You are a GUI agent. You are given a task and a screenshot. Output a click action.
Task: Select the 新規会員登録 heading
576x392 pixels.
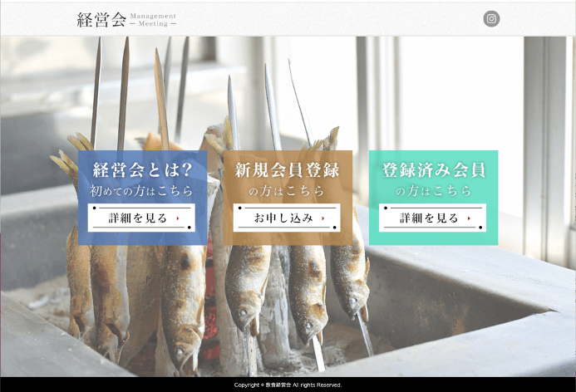click(288, 170)
